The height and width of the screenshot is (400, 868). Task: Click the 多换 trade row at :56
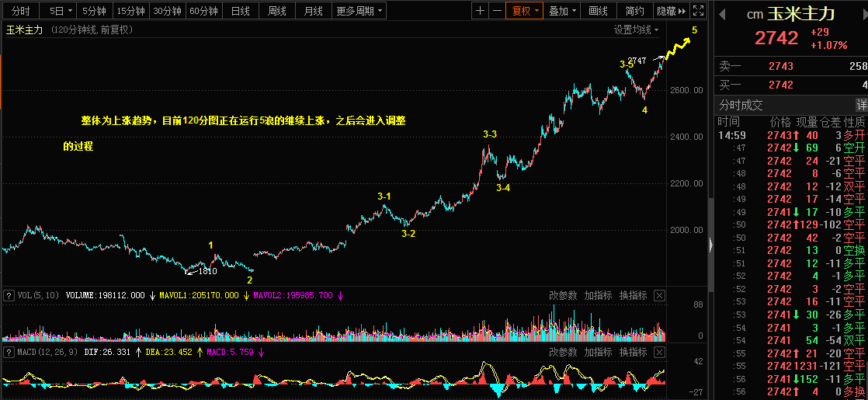tap(792, 392)
